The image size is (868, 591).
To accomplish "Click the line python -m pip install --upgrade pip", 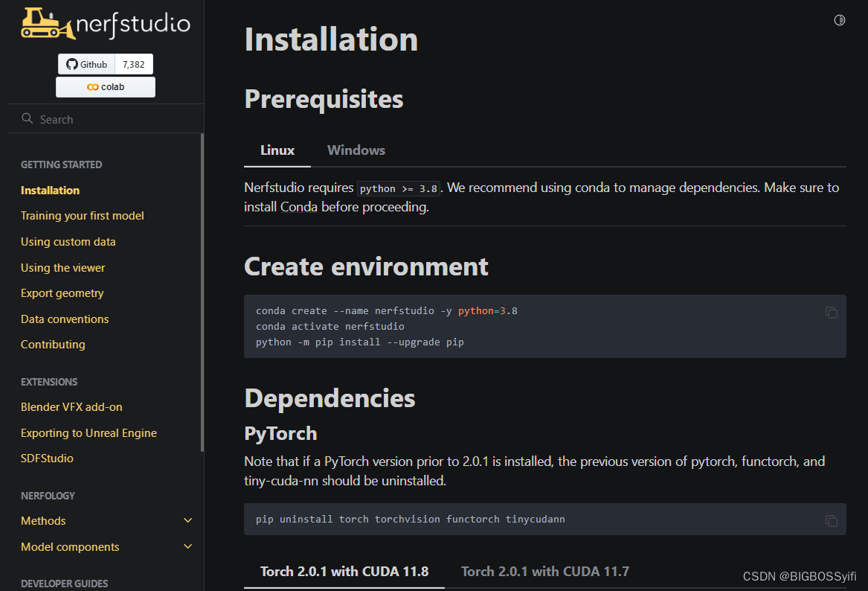I will pos(360,342).
